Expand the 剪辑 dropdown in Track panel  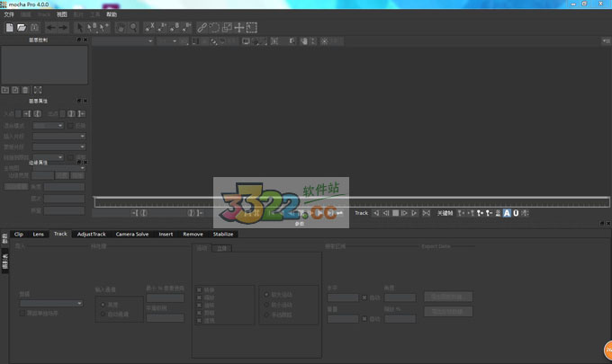point(52,303)
